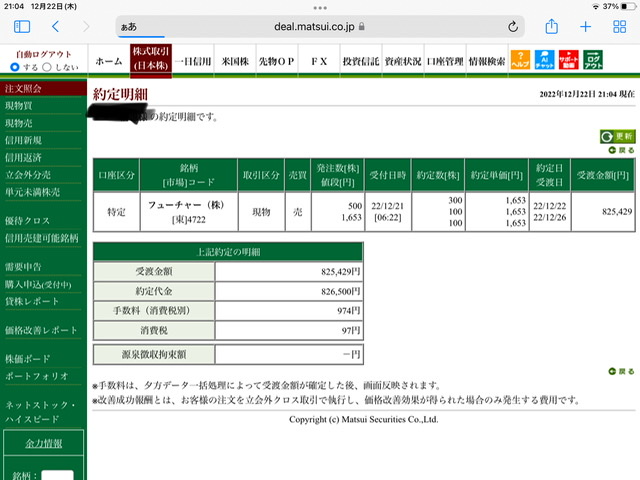
Task: Toggle the Safari sidebar icon
Action: [22, 27]
